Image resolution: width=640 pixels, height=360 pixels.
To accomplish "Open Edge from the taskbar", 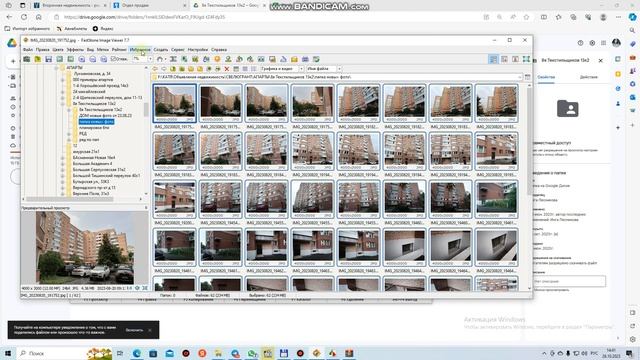I will tap(136, 353).
